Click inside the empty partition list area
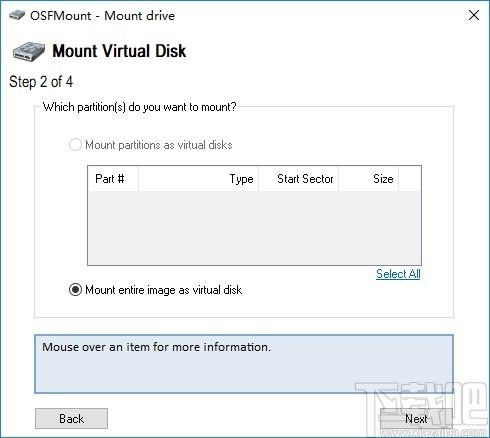The width and height of the screenshot is (490, 438). pos(254,228)
